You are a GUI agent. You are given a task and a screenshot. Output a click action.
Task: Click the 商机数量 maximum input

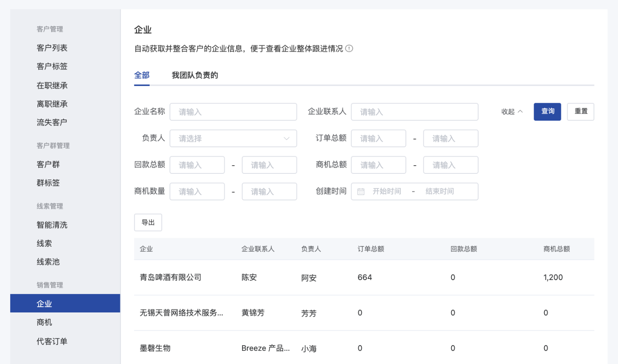tap(270, 191)
